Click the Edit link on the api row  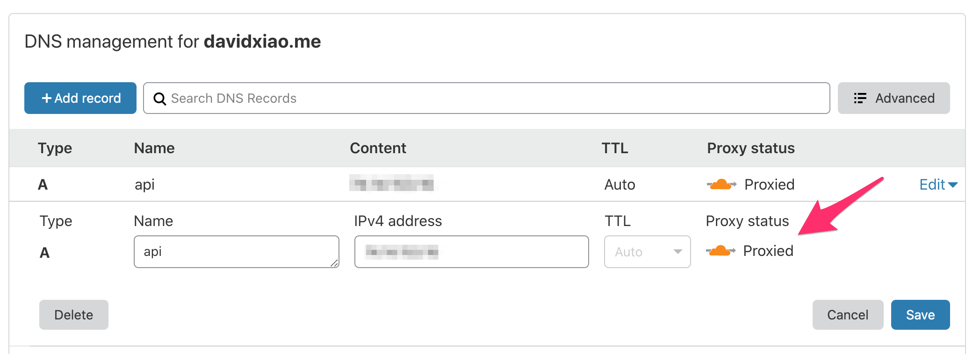(x=932, y=184)
